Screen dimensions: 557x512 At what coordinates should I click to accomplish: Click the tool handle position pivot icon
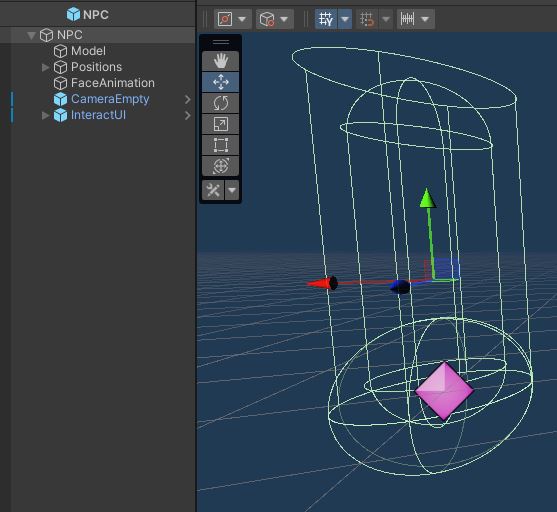[225, 19]
